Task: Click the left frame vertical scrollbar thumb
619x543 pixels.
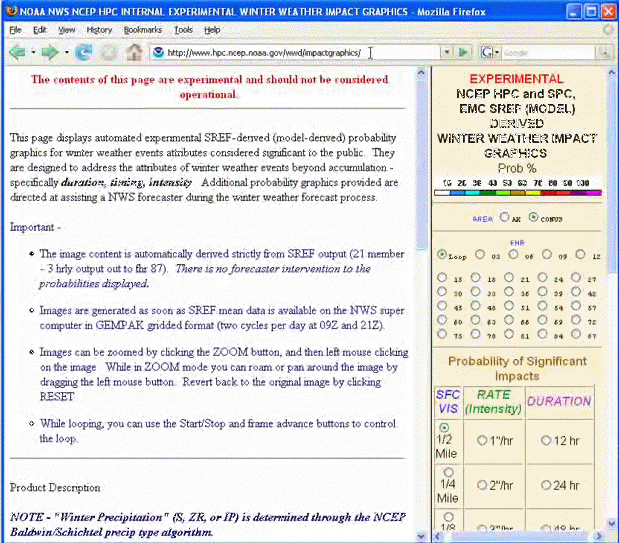Action: tap(421, 164)
